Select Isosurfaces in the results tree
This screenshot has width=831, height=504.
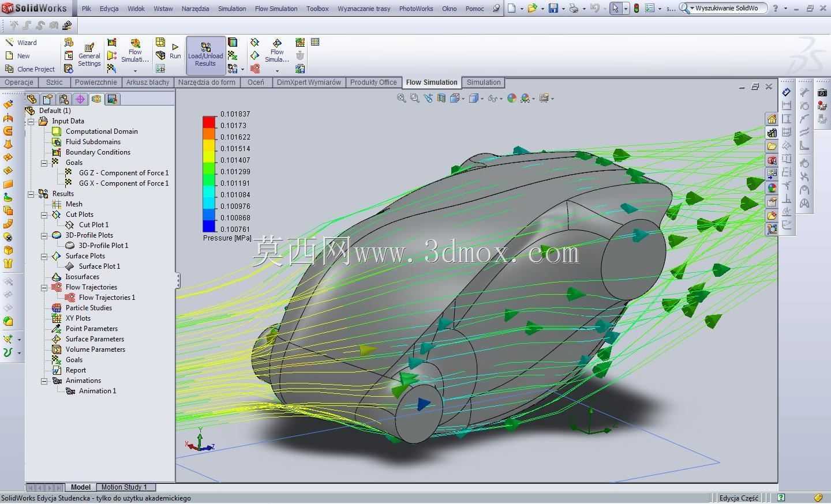(x=82, y=277)
